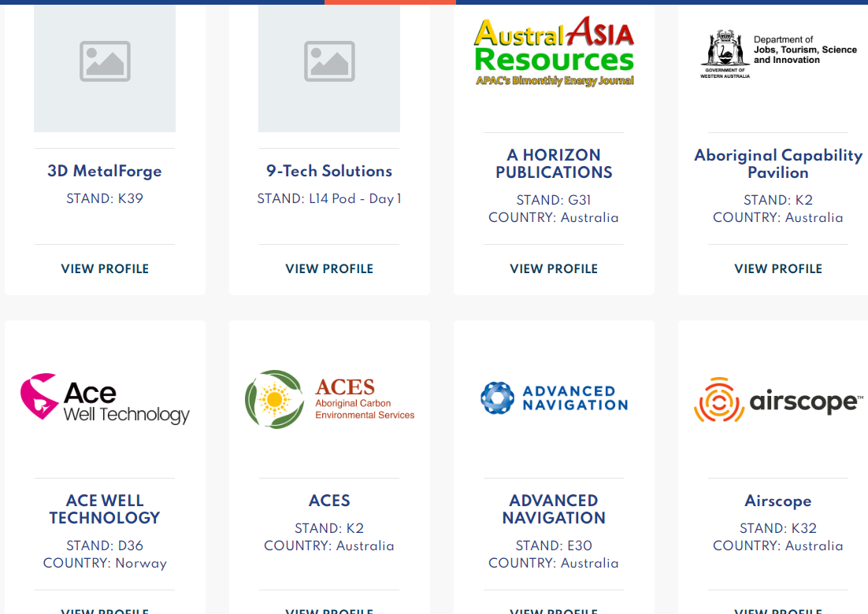Image resolution: width=868 pixels, height=614 pixels.
Task: Click the 9-Tech Solutions placeholder image
Action: (329, 61)
